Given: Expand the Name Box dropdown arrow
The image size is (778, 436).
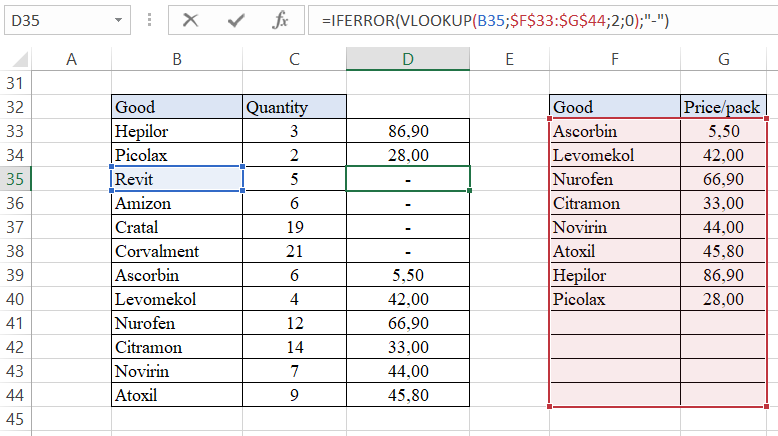Looking at the screenshot, I should [x=119, y=19].
